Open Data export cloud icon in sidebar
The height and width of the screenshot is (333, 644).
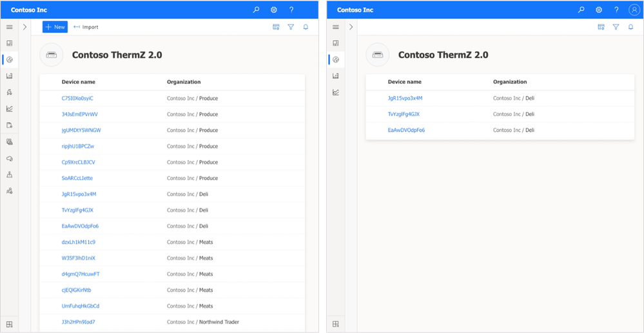pos(10,158)
